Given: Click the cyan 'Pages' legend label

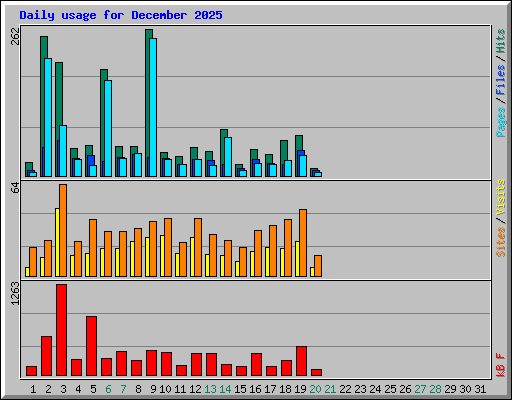Looking at the screenshot, I should pos(501,122).
